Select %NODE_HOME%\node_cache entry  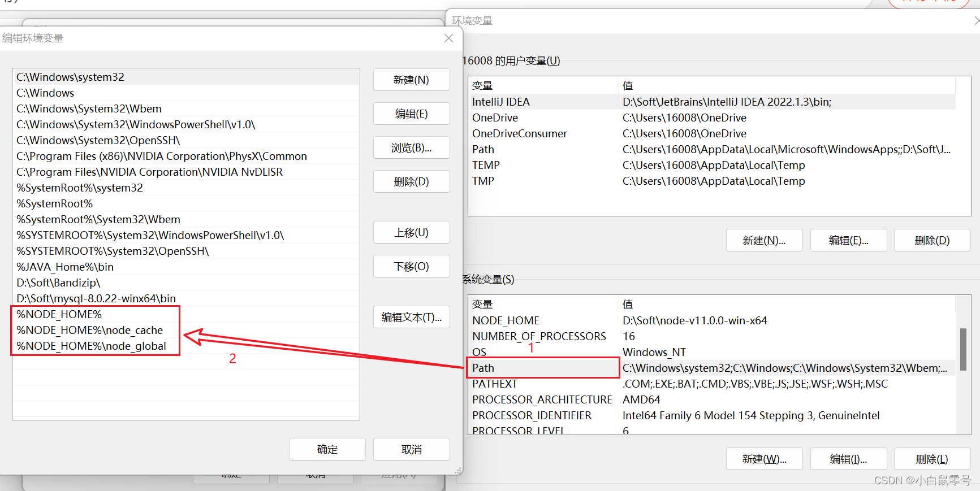point(186,330)
